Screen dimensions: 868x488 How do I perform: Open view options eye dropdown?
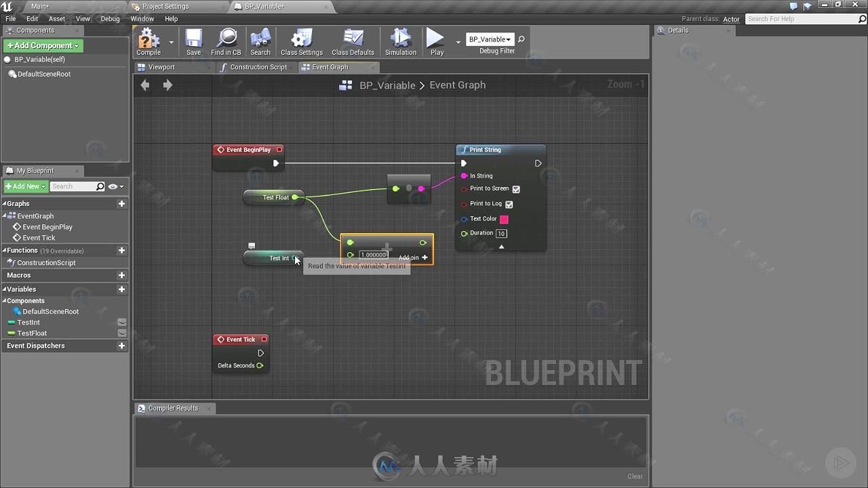[116, 186]
